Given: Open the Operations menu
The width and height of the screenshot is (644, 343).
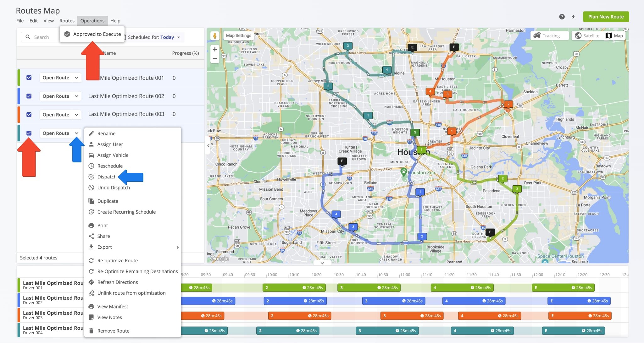Looking at the screenshot, I should pos(92,20).
